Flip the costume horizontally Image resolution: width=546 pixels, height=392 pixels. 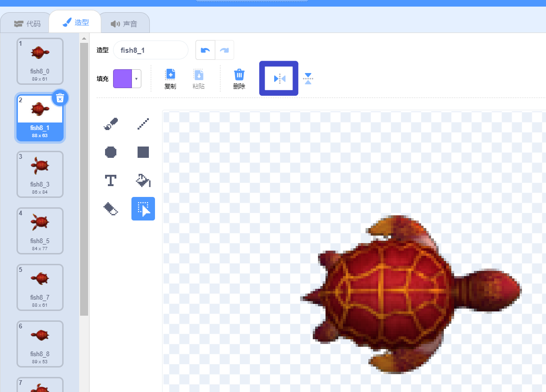pos(278,78)
